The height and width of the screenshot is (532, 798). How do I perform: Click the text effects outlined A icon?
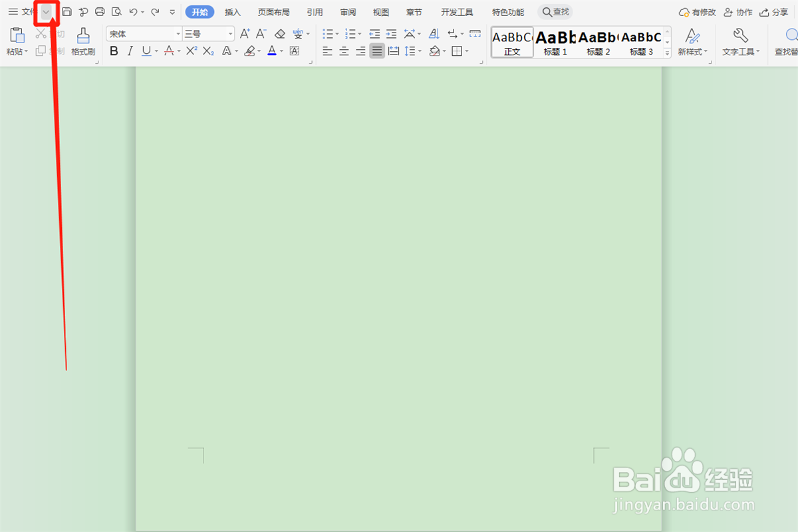[x=227, y=51]
